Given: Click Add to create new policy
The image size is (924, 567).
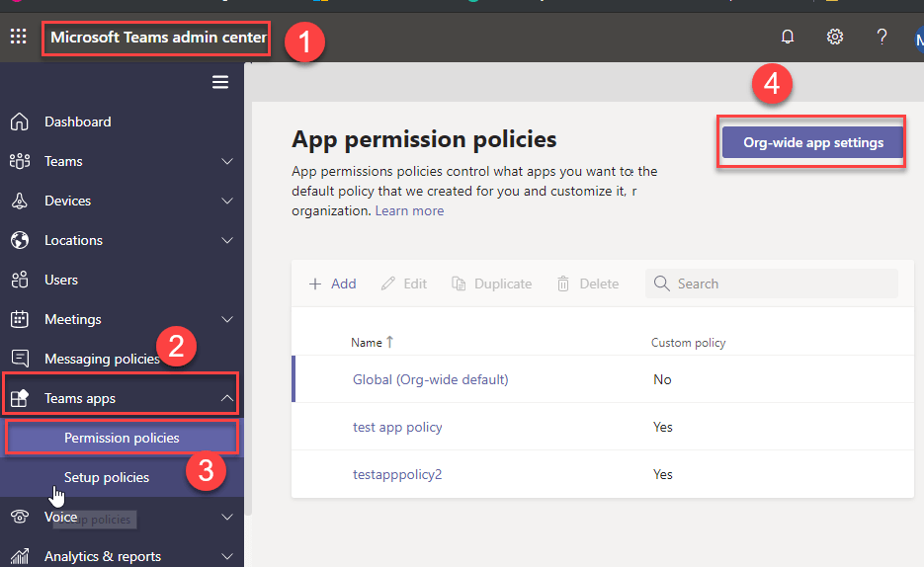Looking at the screenshot, I should 332,283.
